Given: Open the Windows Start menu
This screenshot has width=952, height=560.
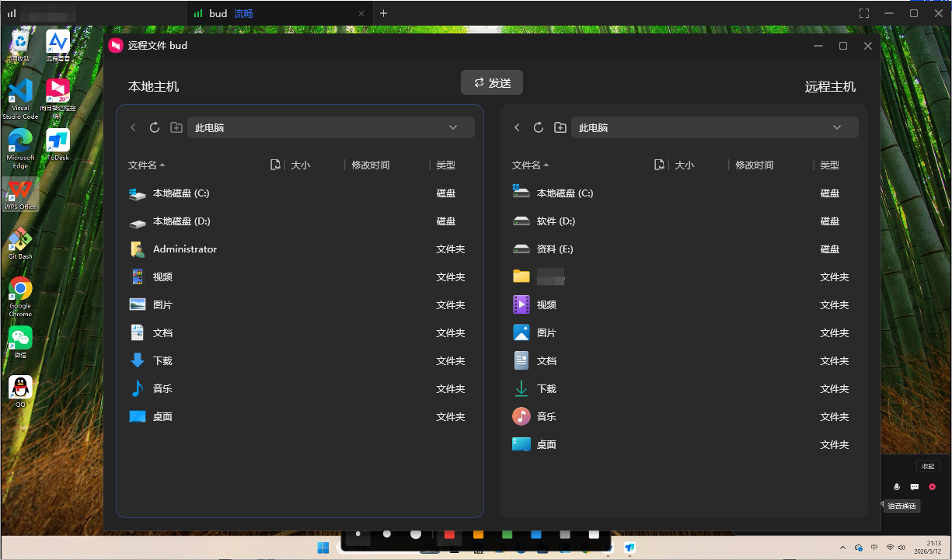Looking at the screenshot, I should point(323,548).
